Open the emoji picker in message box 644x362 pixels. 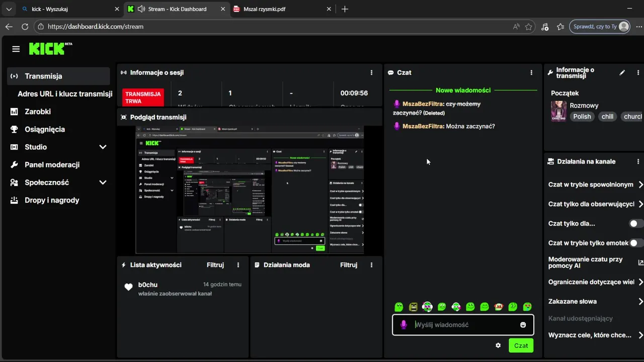pos(523,325)
